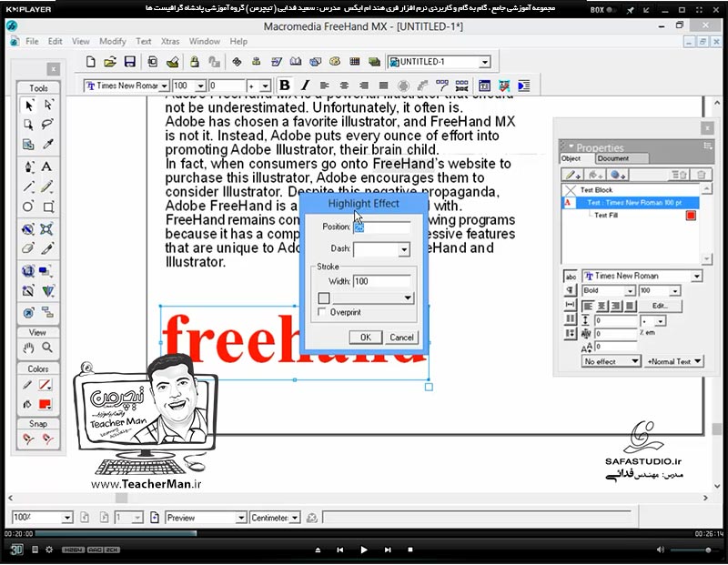The height and width of the screenshot is (565, 728).
Task: Open the Modify menu
Action: 112,41
